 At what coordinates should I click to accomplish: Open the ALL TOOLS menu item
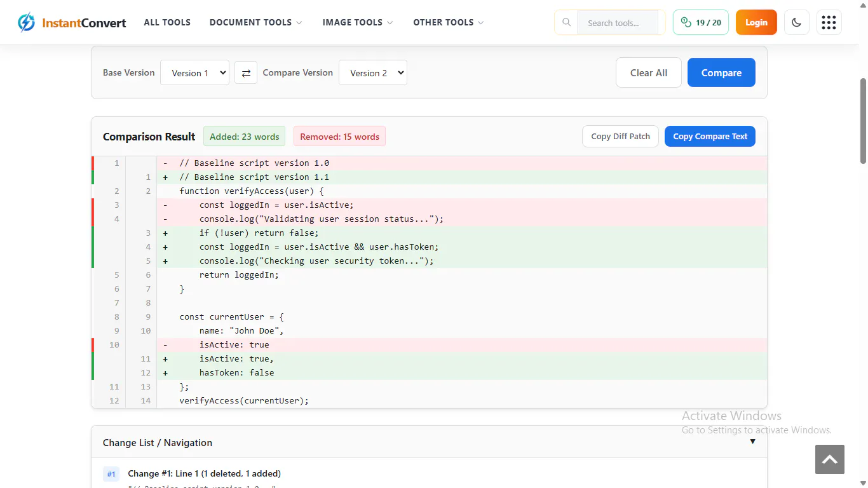[167, 22]
